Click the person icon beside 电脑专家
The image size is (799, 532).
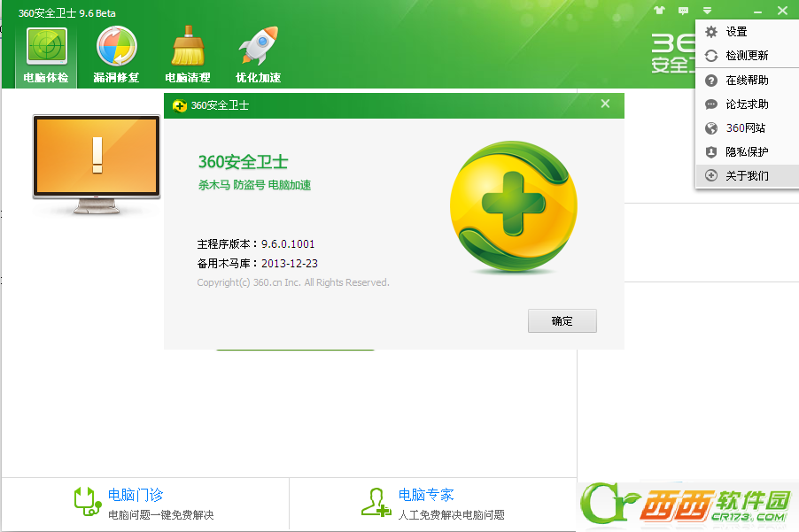pos(376,501)
